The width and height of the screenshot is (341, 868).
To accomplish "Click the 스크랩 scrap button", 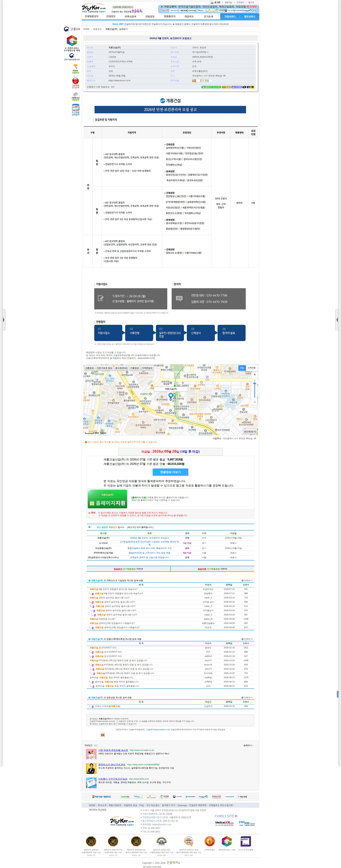I will [x=236, y=87].
